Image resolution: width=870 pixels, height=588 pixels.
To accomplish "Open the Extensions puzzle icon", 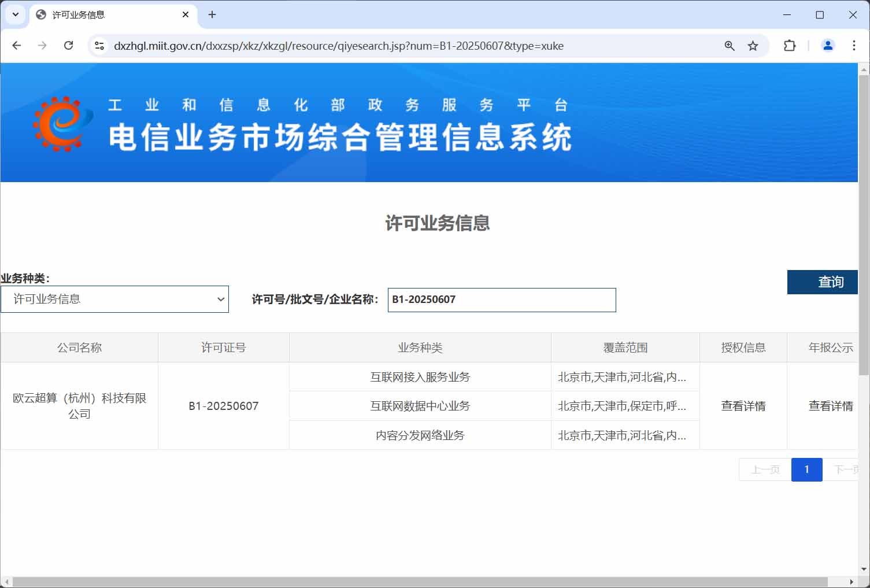I will (790, 46).
